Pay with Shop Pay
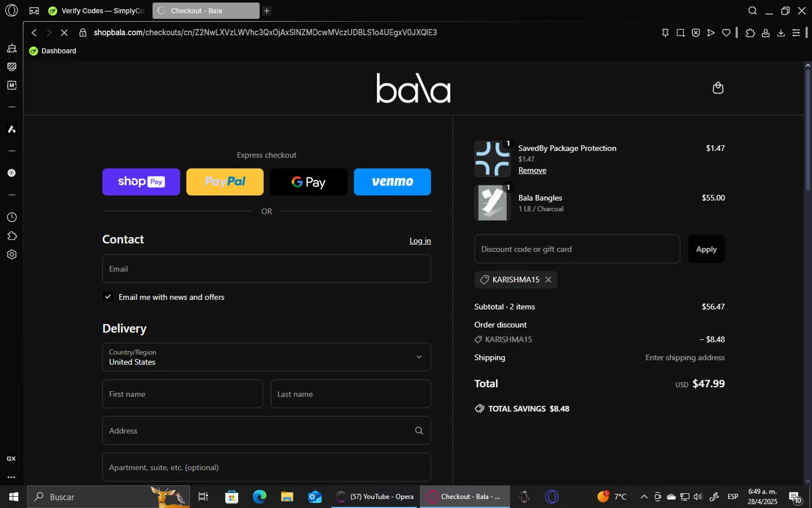Image resolution: width=812 pixels, height=508 pixels. click(141, 182)
